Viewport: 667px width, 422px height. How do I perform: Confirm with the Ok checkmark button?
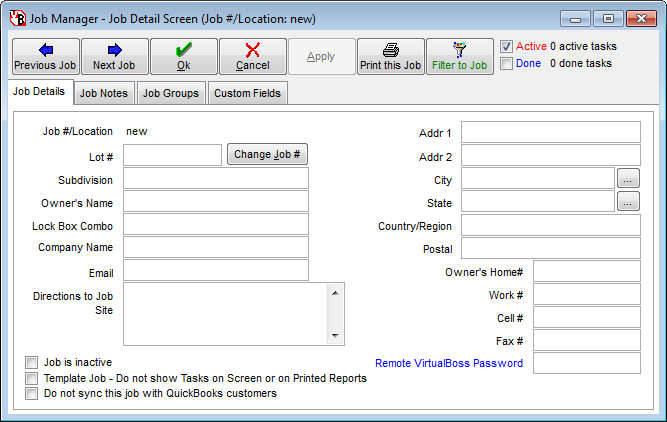pyautogui.click(x=184, y=57)
